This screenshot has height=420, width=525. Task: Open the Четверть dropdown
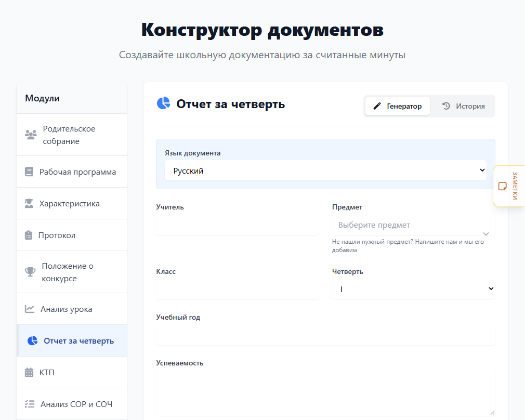pyautogui.click(x=414, y=289)
